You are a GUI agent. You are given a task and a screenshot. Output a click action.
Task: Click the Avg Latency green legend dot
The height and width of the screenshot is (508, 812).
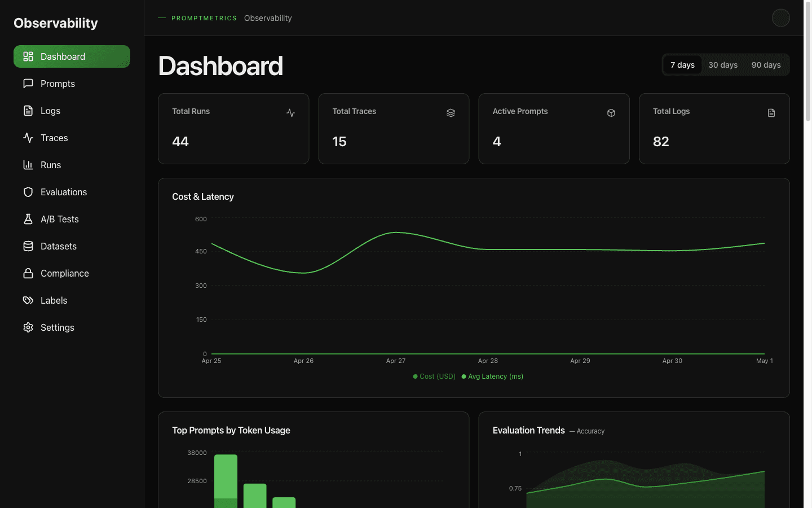pos(464,376)
